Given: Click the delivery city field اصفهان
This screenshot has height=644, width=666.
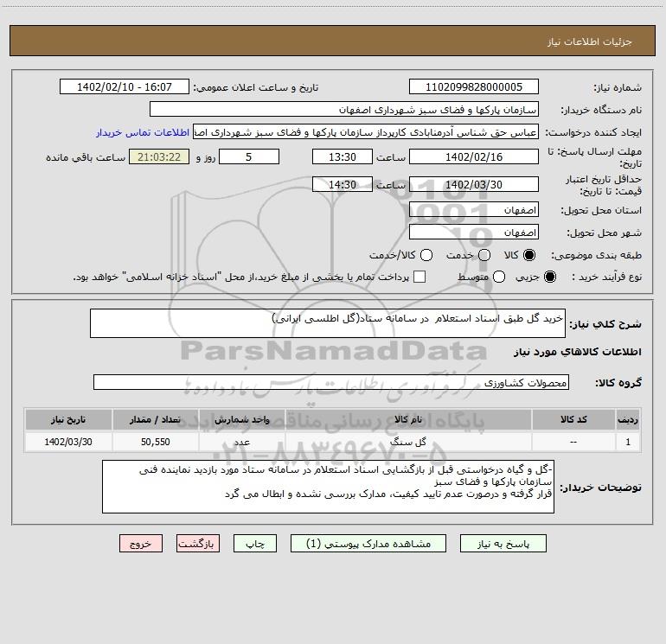Looking at the screenshot, I should tap(474, 233).
